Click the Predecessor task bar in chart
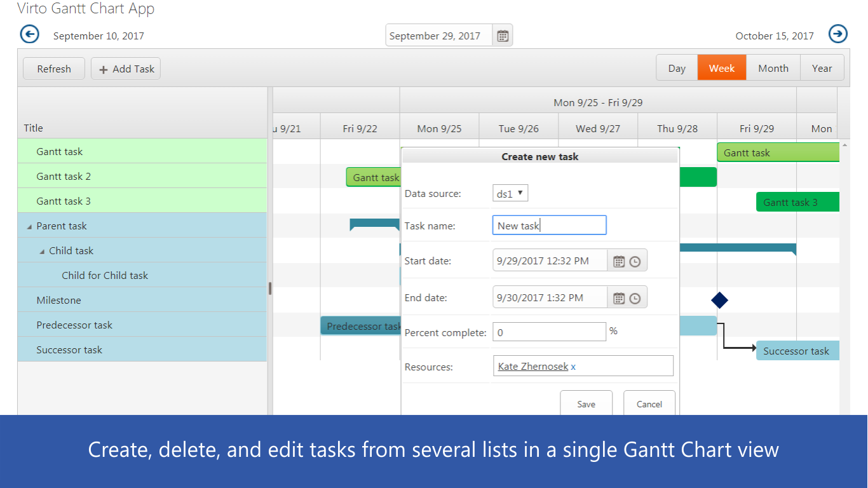868x488 pixels. [x=361, y=326]
